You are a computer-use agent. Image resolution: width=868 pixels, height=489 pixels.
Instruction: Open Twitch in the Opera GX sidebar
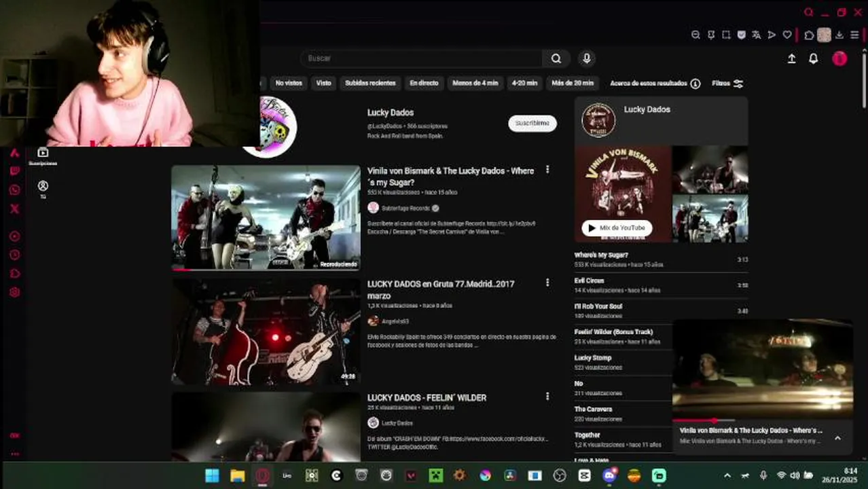pos(14,171)
